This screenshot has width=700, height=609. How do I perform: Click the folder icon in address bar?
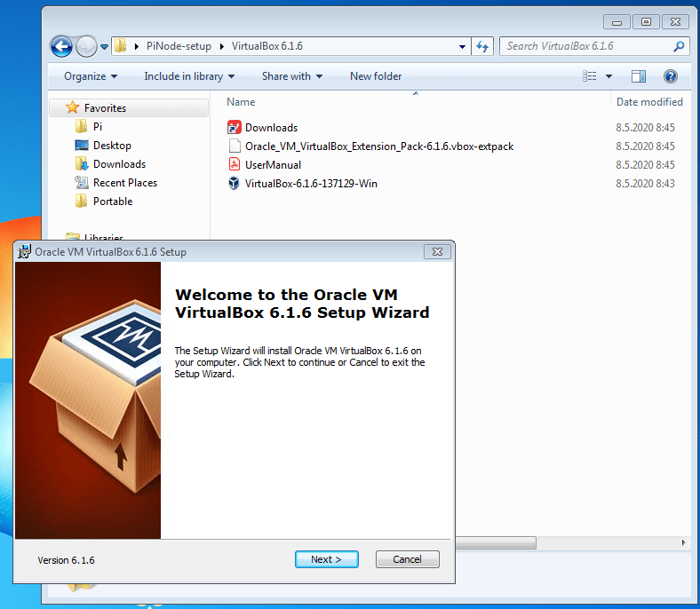[x=121, y=45]
